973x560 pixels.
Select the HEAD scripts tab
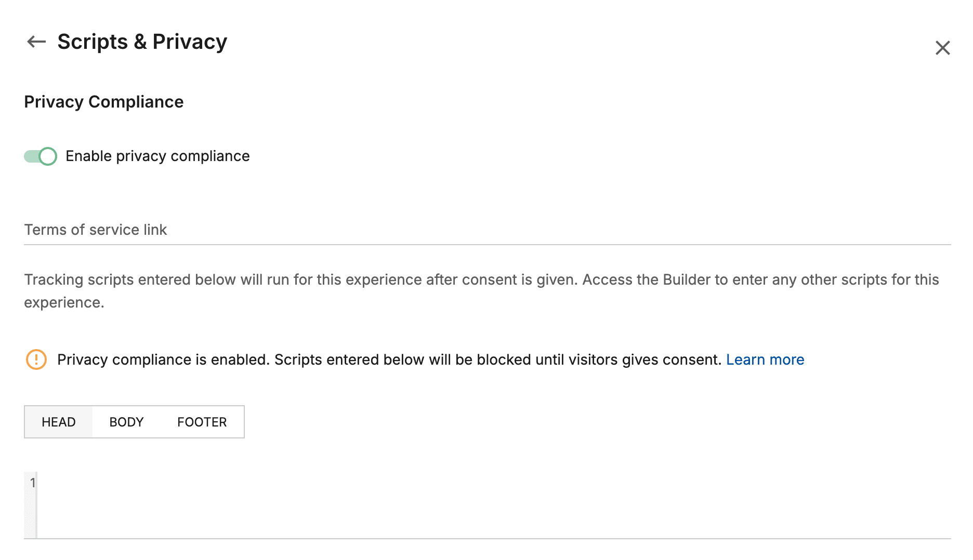(x=58, y=422)
